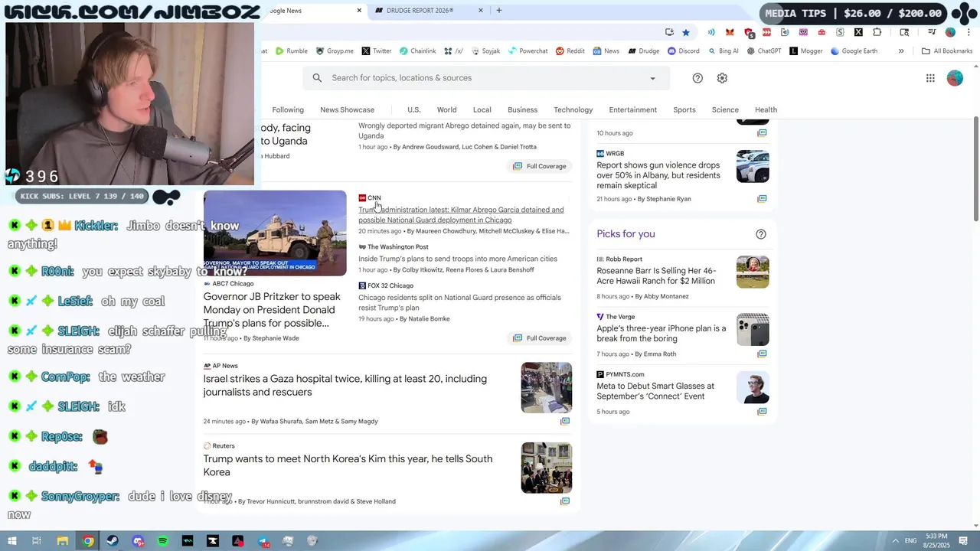Go to the Entertainment news section
The image size is (980, 551).
(x=633, y=109)
